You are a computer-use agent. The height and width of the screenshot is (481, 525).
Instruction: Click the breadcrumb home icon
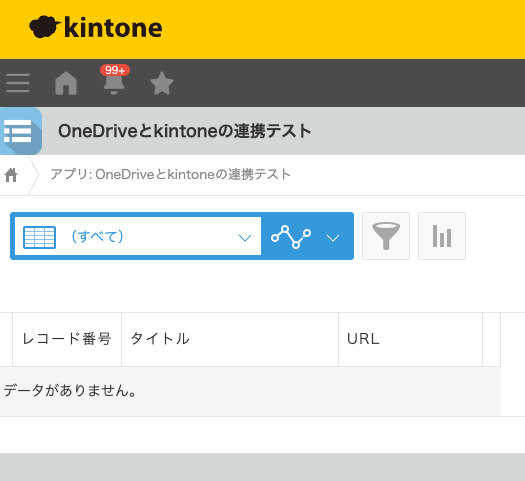coord(11,175)
